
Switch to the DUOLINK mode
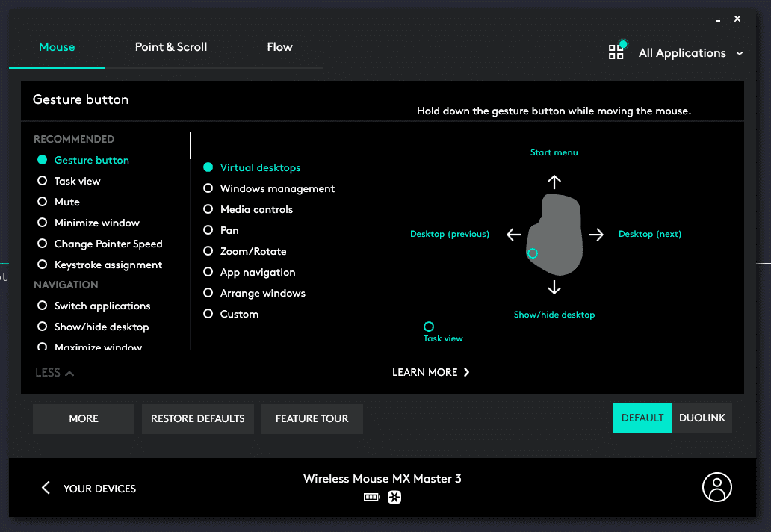702,418
